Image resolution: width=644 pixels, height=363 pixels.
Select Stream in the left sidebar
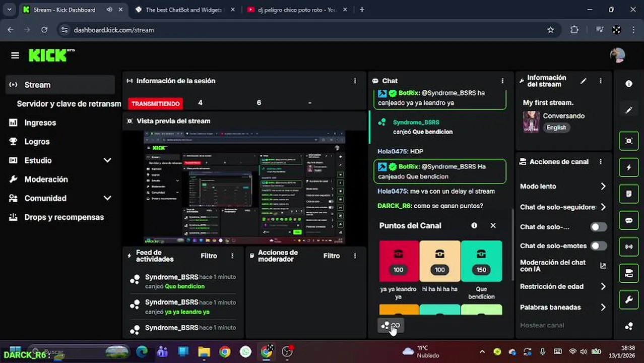pyautogui.click(x=60, y=85)
